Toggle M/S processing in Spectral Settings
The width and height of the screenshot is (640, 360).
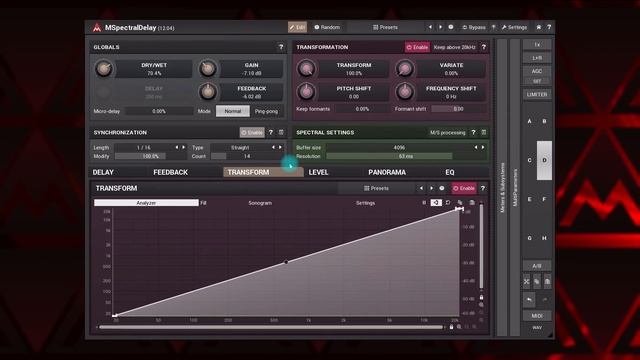tap(447, 133)
